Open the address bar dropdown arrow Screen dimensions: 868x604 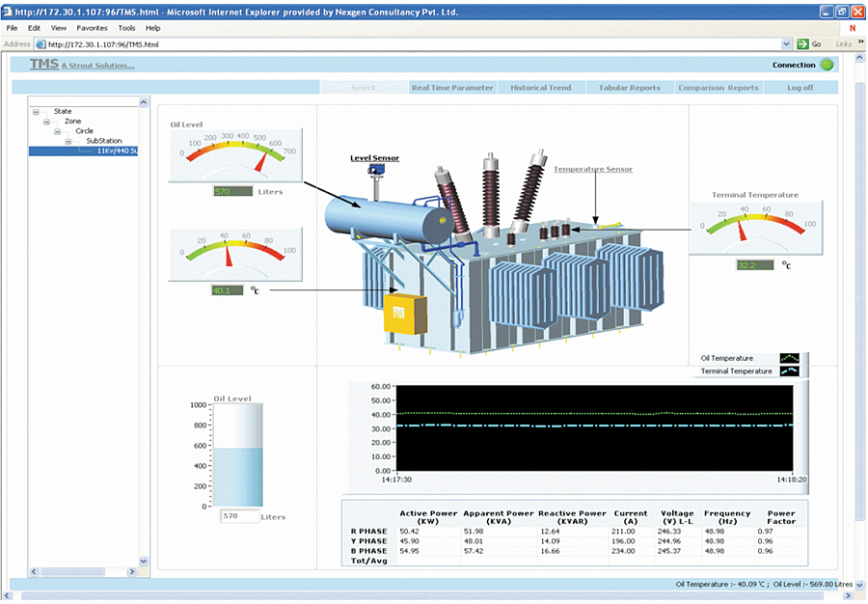click(x=786, y=44)
